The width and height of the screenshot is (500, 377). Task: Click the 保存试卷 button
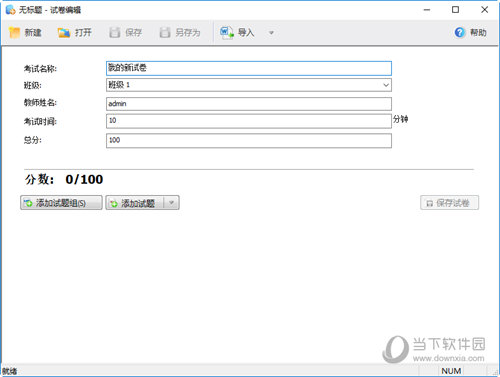[449, 203]
